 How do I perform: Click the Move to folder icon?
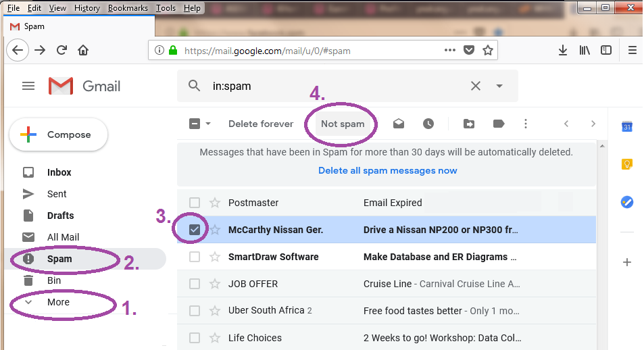point(468,124)
